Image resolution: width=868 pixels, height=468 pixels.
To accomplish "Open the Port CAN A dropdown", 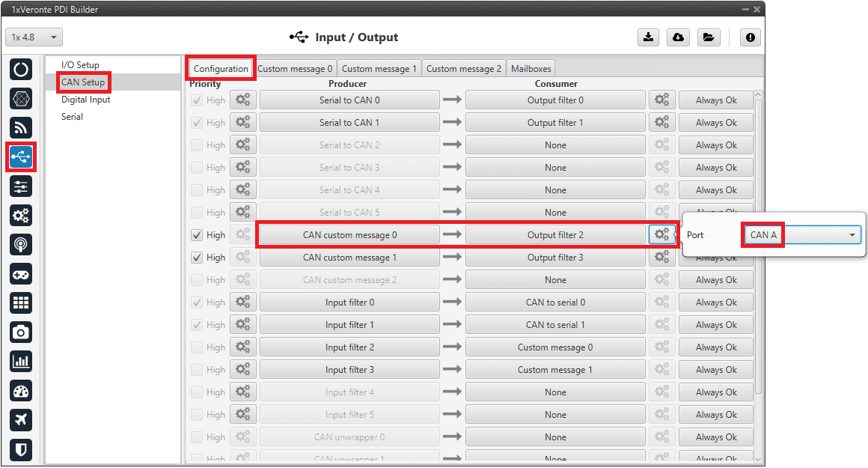I will click(x=802, y=235).
